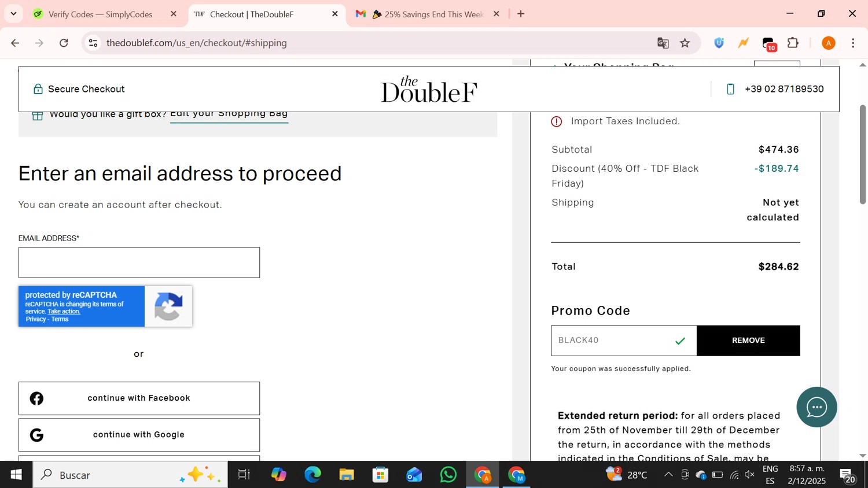Reload the checkout page

click(64, 43)
